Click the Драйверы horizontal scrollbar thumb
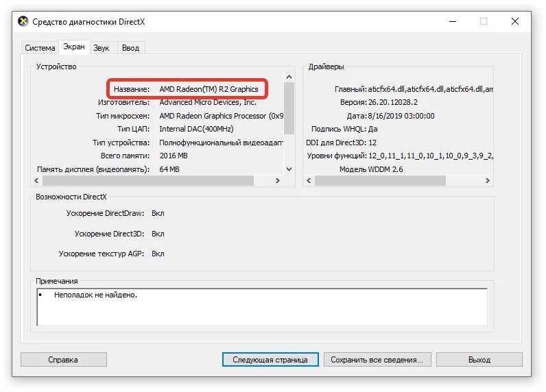The height and width of the screenshot is (392, 546). point(380,180)
